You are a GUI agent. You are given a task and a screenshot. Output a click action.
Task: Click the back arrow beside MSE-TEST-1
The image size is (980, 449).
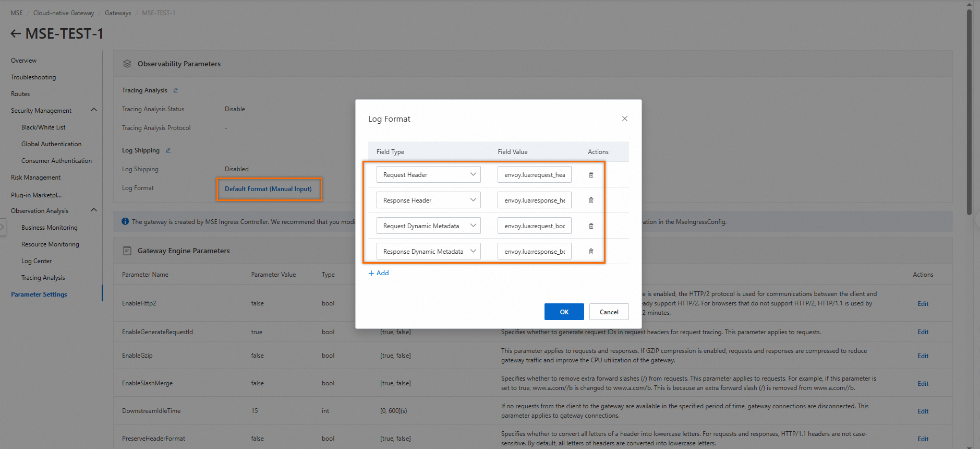click(16, 34)
